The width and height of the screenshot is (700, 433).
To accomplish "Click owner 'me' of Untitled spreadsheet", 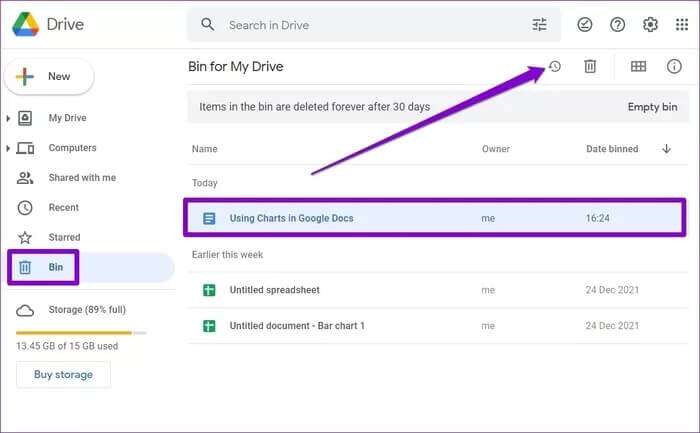I will (x=488, y=290).
